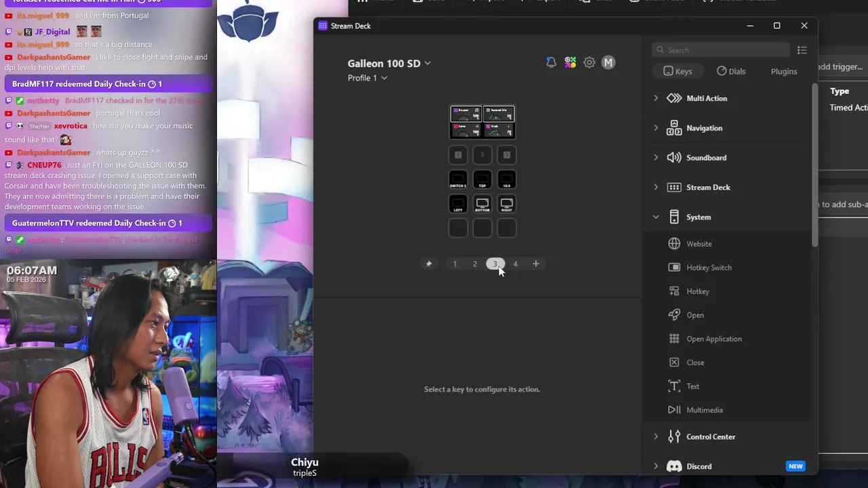
Task: Switch to the Plugins tab
Action: click(x=784, y=71)
